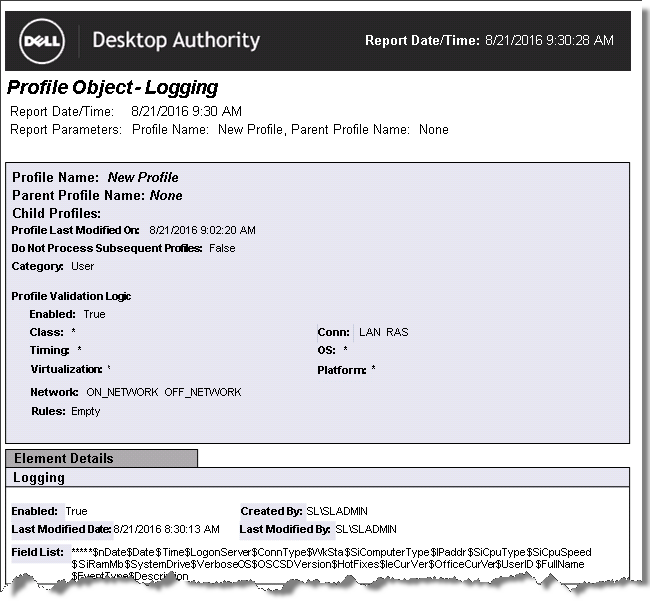Click the Child Profiles label
Screen dimensions: 650x601
coord(58,213)
